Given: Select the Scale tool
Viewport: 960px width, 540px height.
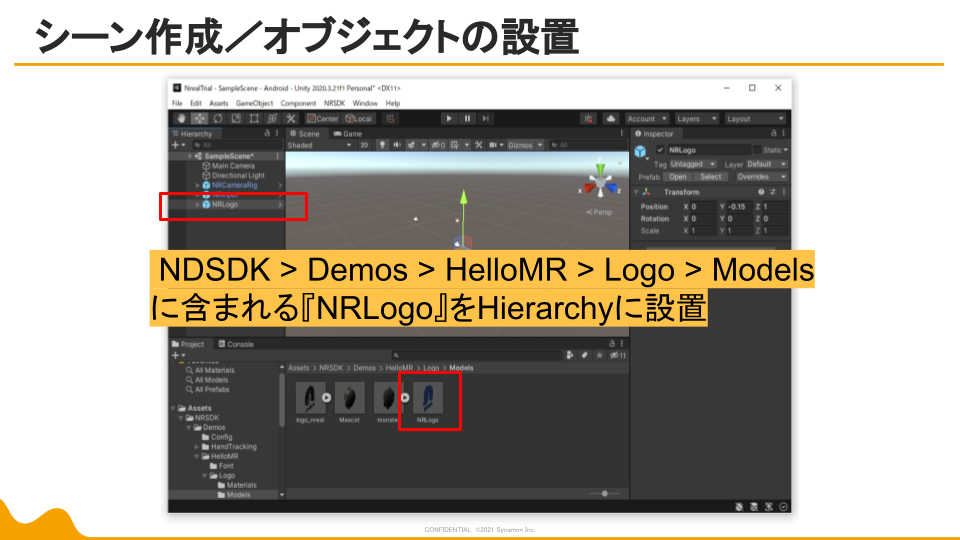Looking at the screenshot, I should click(x=236, y=118).
